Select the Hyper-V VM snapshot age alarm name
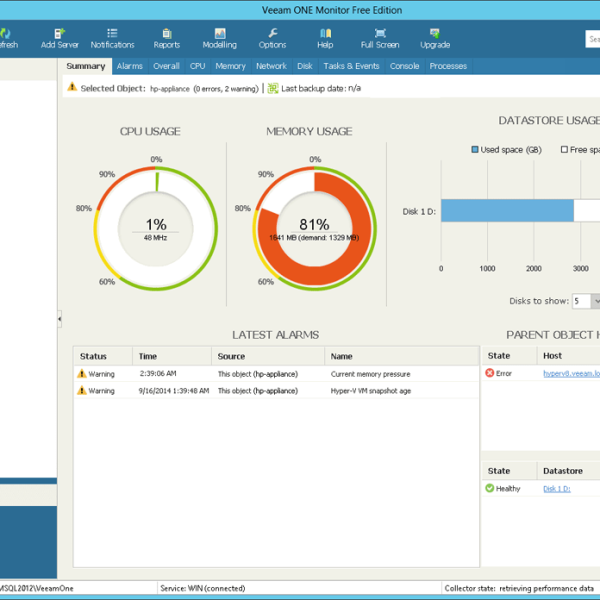Viewport: 600px width, 600px height. 371,391
